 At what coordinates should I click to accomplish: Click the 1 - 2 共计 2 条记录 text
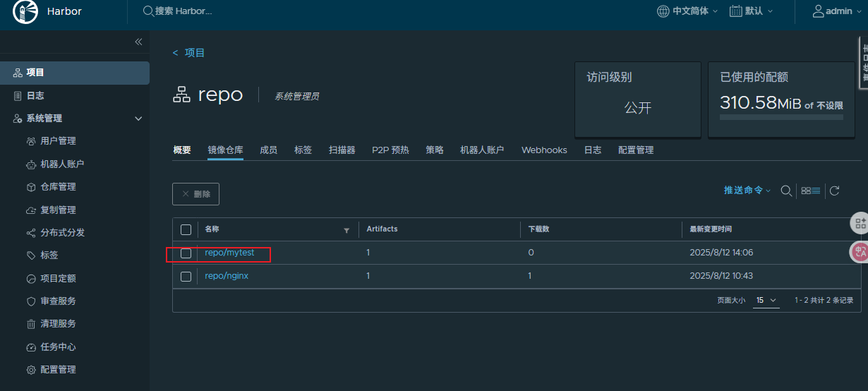[824, 301]
